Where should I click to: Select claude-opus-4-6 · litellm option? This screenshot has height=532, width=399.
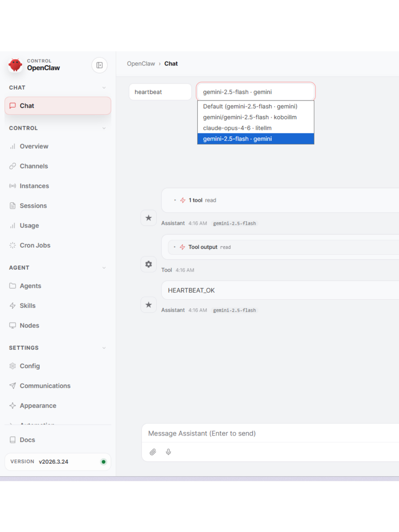(256, 128)
